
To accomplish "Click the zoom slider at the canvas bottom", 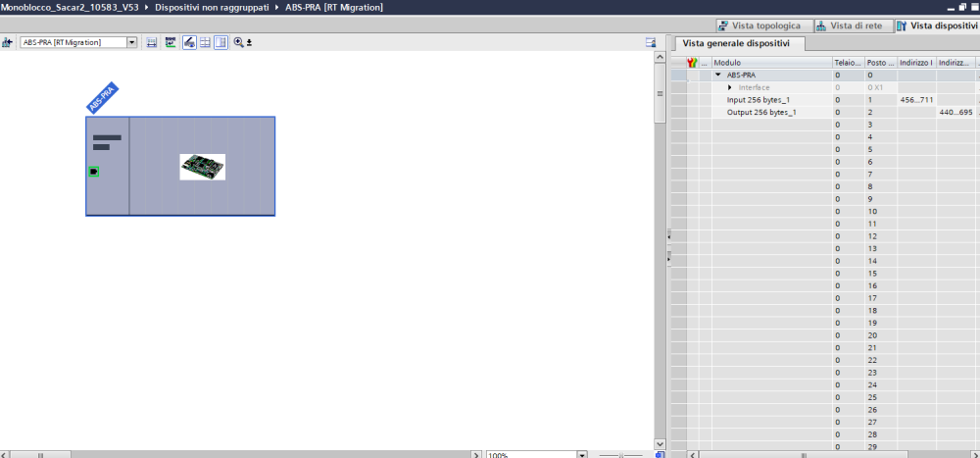I will coord(623,455).
